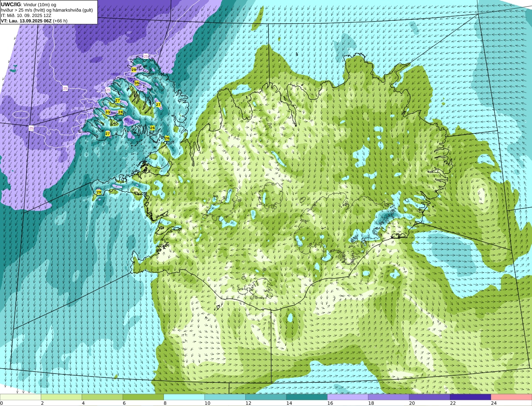Image resolution: width=532 pixels, height=406 pixels.
Task: Click the 'VT: Lau. 13.09.2025 06Z (+66 h)' line
Action: 34,21
